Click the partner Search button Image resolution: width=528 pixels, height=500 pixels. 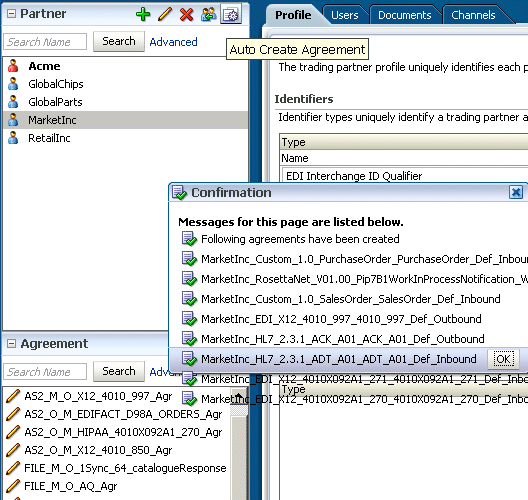coord(119,41)
